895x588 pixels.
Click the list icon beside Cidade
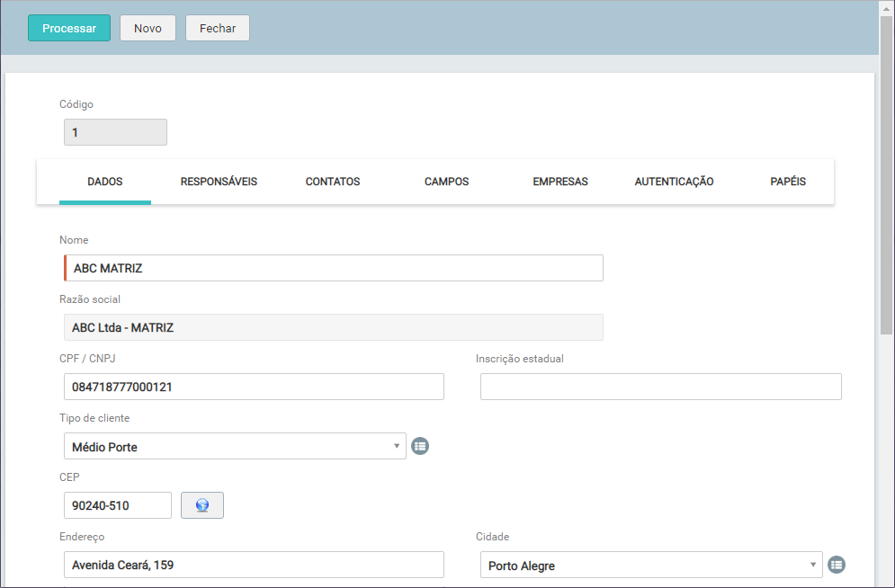click(x=837, y=565)
